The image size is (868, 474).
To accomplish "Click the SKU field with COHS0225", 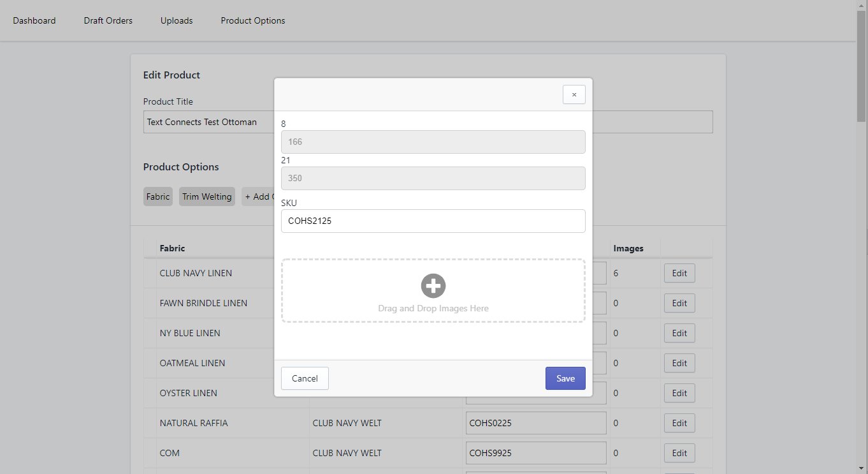I will (535, 423).
